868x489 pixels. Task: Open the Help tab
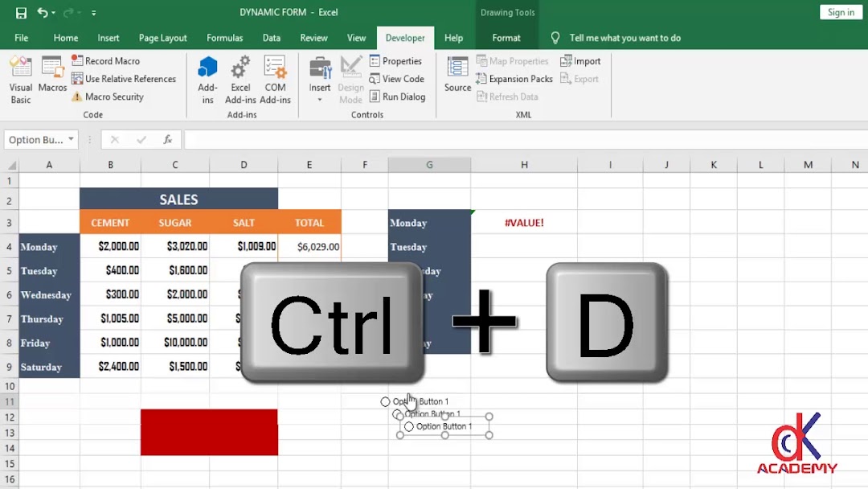click(x=453, y=38)
